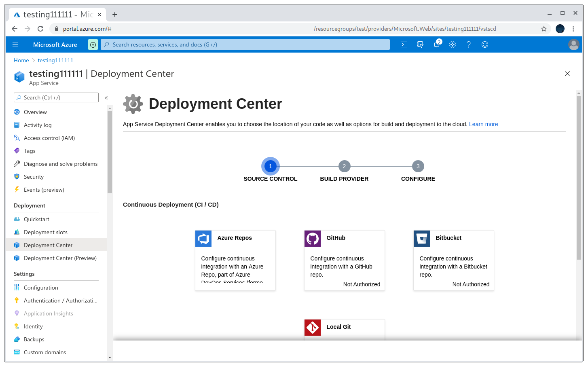588x366 pixels.
Task: Open the feedback smiley icon
Action: 485,44
